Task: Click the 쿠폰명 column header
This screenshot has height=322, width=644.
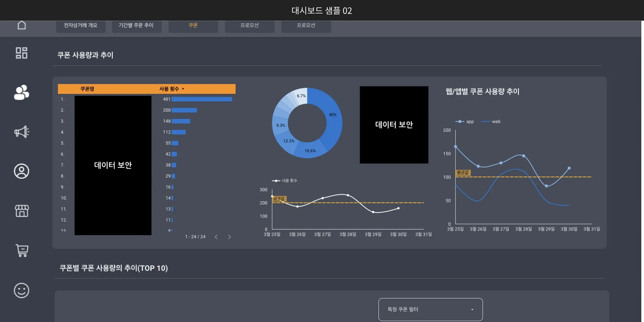Action: [87, 89]
